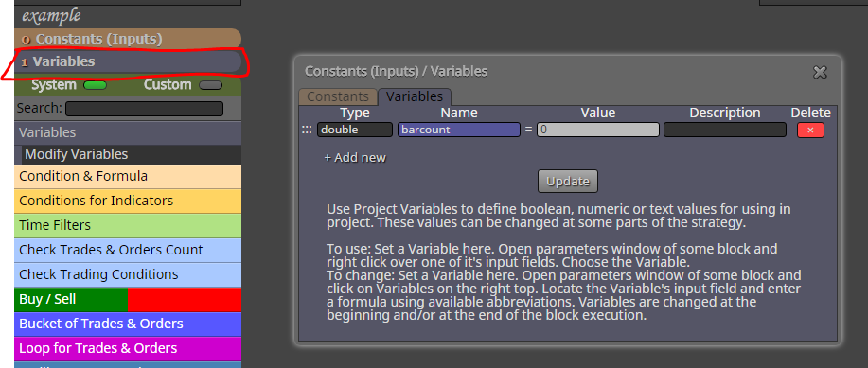Screen dimensions: 868x368
Task: Focus the block Search box
Action: pyautogui.click(x=144, y=109)
